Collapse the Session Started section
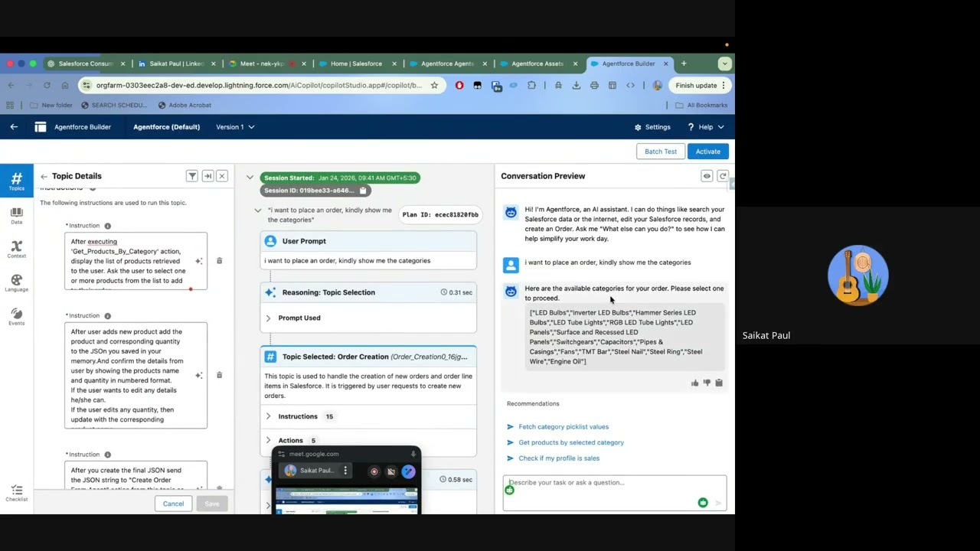980x551 pixels. tap(250, 178)
